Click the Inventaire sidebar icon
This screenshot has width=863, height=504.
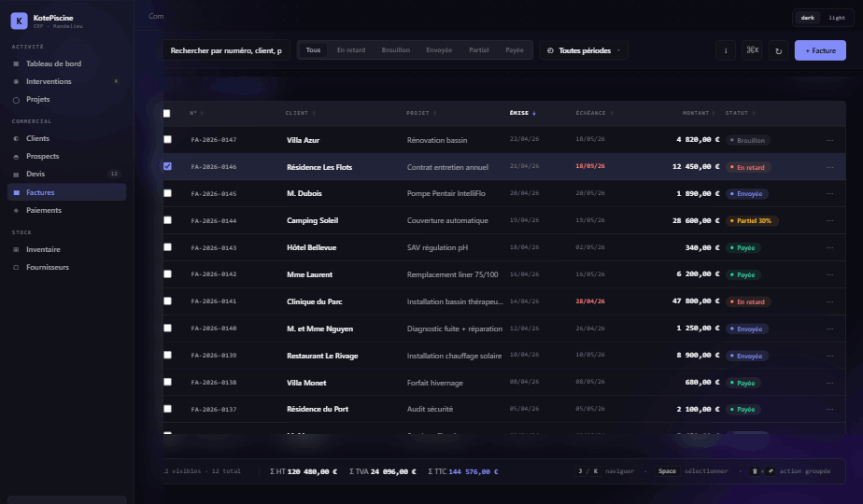16,250
